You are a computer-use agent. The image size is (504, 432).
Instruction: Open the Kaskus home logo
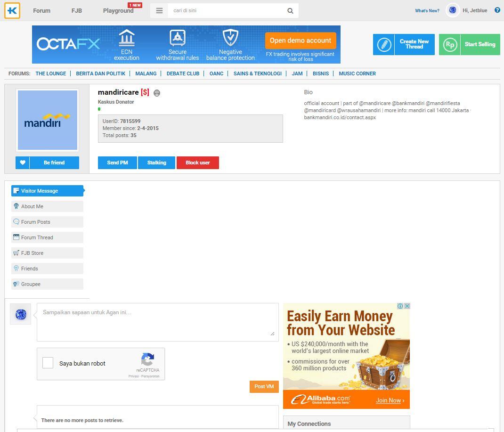[x=12, y=11]
